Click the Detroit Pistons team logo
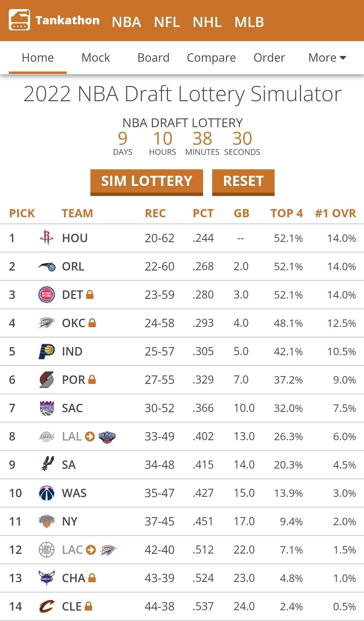Viewport: 364px width, 621px height. pyautogui.click(x=47, y=295)
